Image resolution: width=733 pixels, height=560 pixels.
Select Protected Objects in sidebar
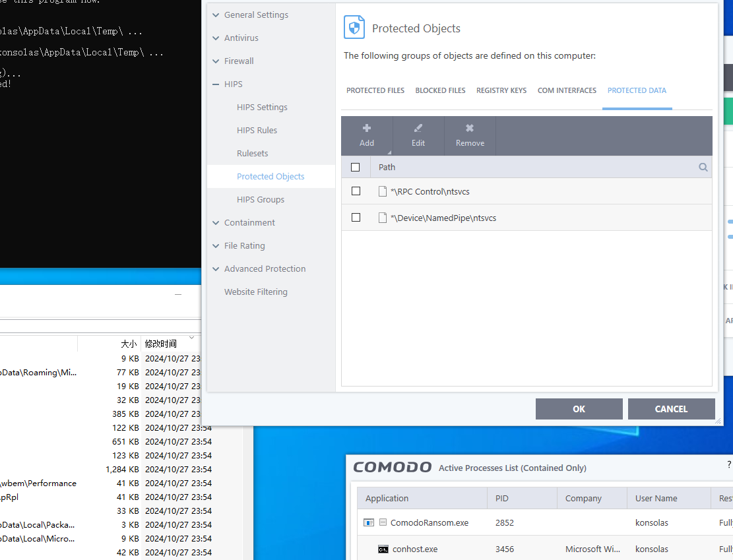click(271, 176)
